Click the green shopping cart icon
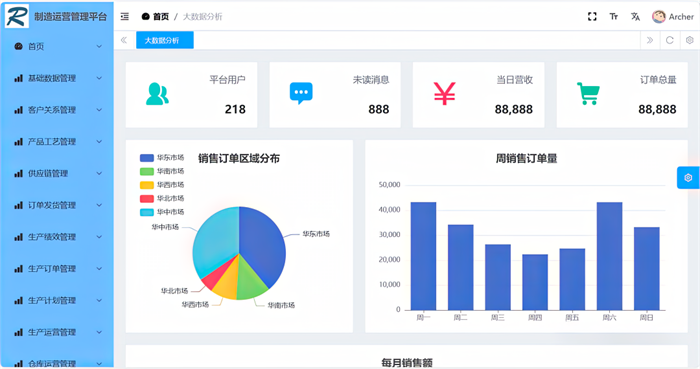The width and height of the screenshot is (700, 369). coord(588,94)
